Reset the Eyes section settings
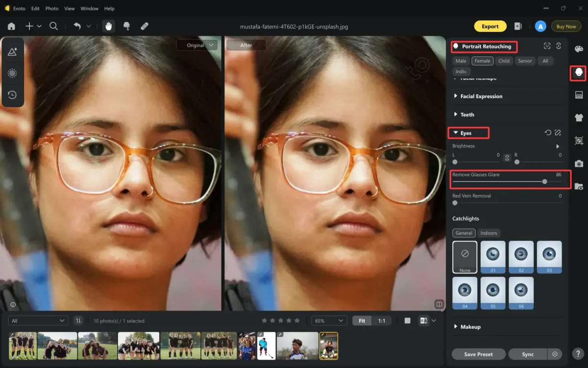The height and width of the screenshot is (368, 588). coord(548,133)
